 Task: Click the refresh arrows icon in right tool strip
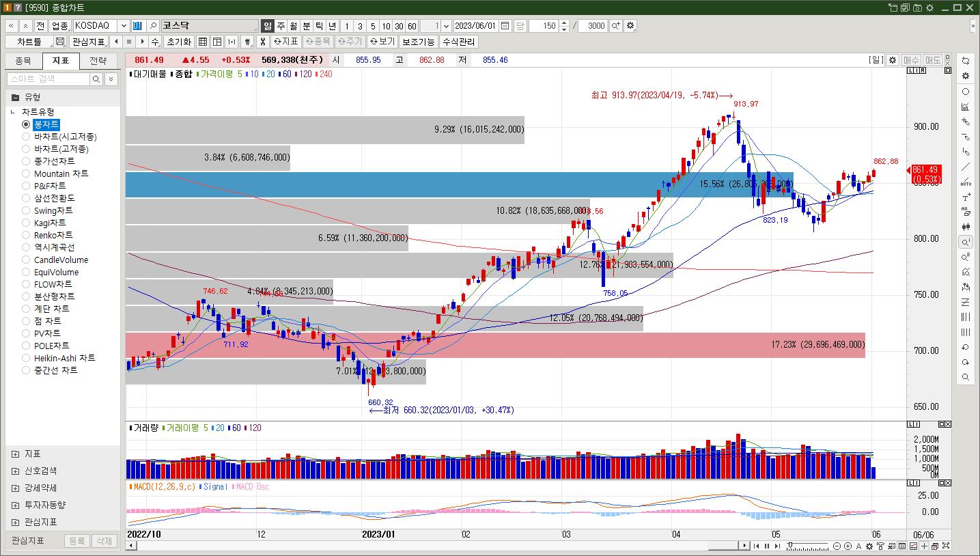click(x=965, y=61)
